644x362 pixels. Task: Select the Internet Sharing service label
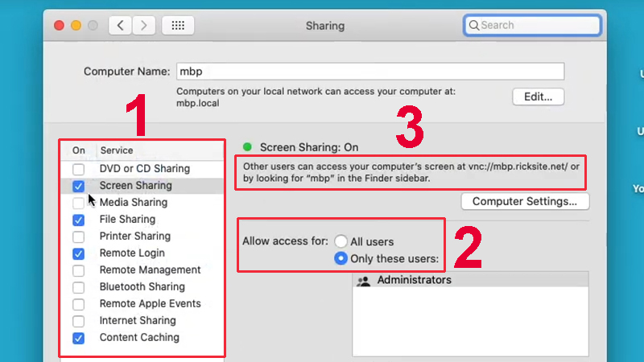coord(138,320)
